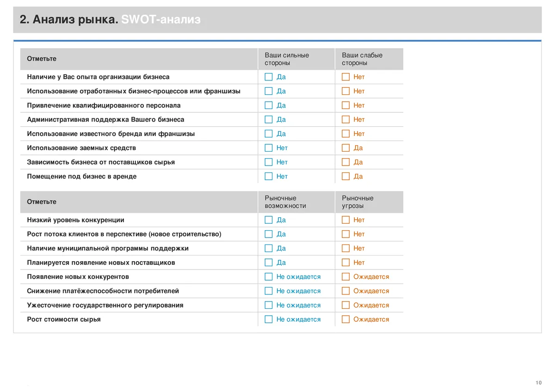Tick 'Да' for Рост потока клиентов в перспективе
This screenshot has height=392, width=555.
pyautogui.click(x=269, y=234)
